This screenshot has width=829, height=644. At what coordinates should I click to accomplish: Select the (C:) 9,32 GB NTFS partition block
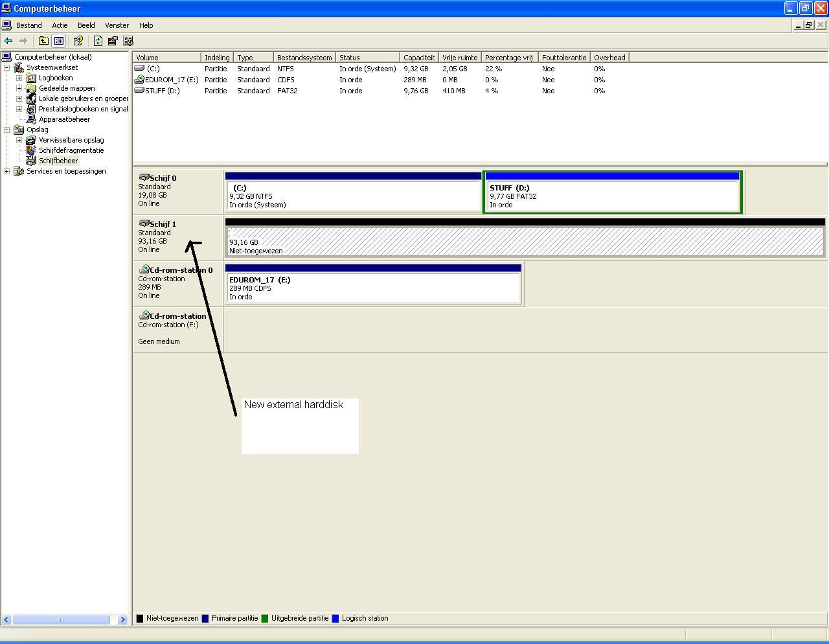tap(353, 192)
